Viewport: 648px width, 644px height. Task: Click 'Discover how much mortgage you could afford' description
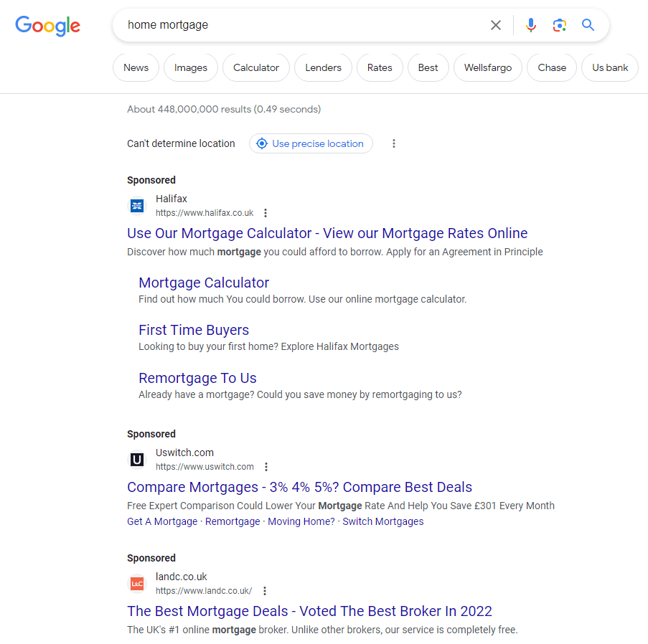[335, 252]
